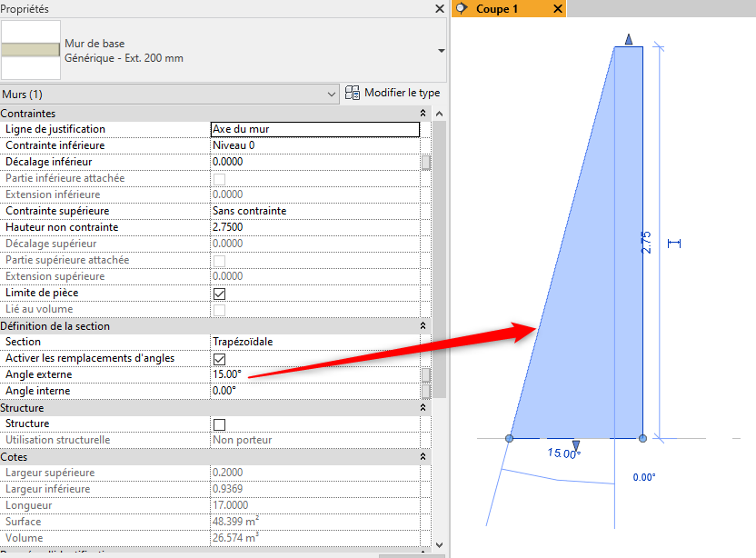This screenshot has width=756, height=558.
Task: Click the flip arrow below the wall base
Action: 576,445
